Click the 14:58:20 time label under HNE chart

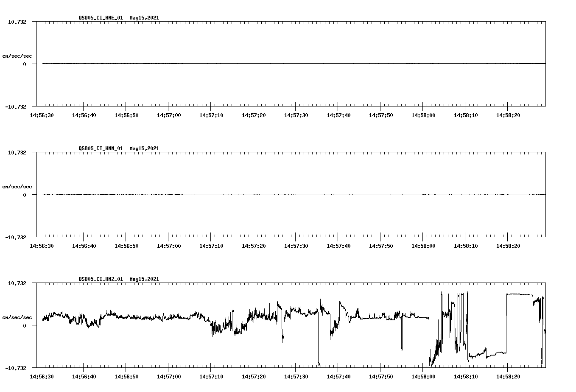tap(508, 115)
